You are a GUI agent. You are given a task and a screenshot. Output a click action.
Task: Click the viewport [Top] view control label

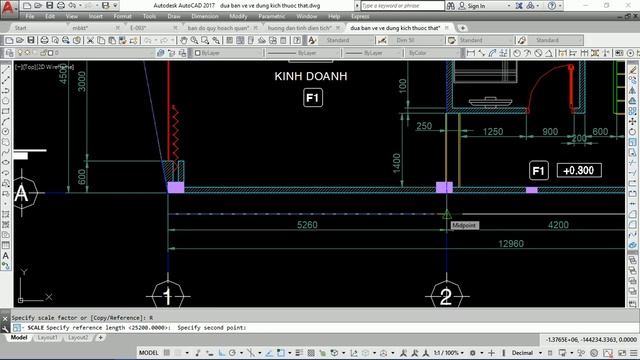29,67
